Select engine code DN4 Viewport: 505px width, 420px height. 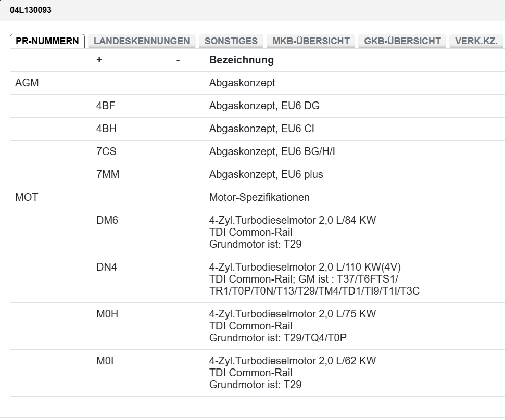[x=107, y=268]
